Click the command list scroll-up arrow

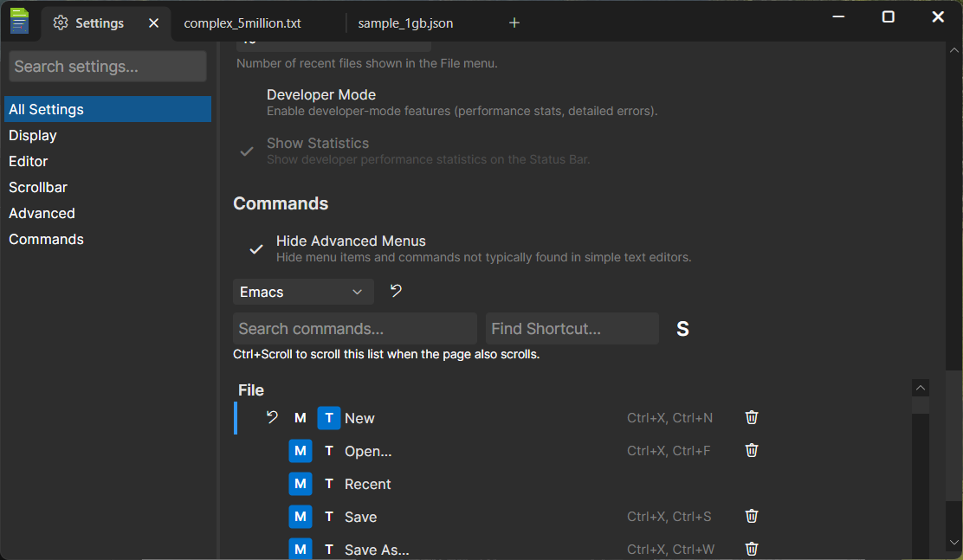pyautogui.click(x=920, y=388)
